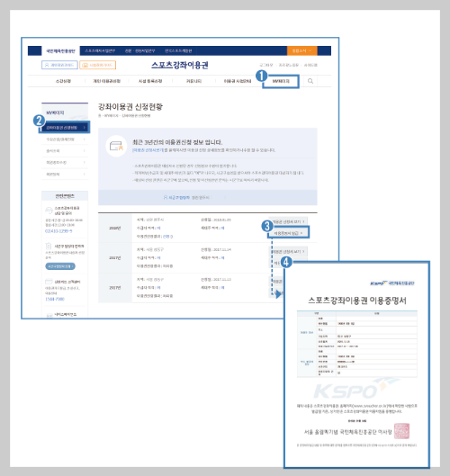Click the certificate issuer line beside the red seal
The image size is (450, 476).
pos(347,432)
